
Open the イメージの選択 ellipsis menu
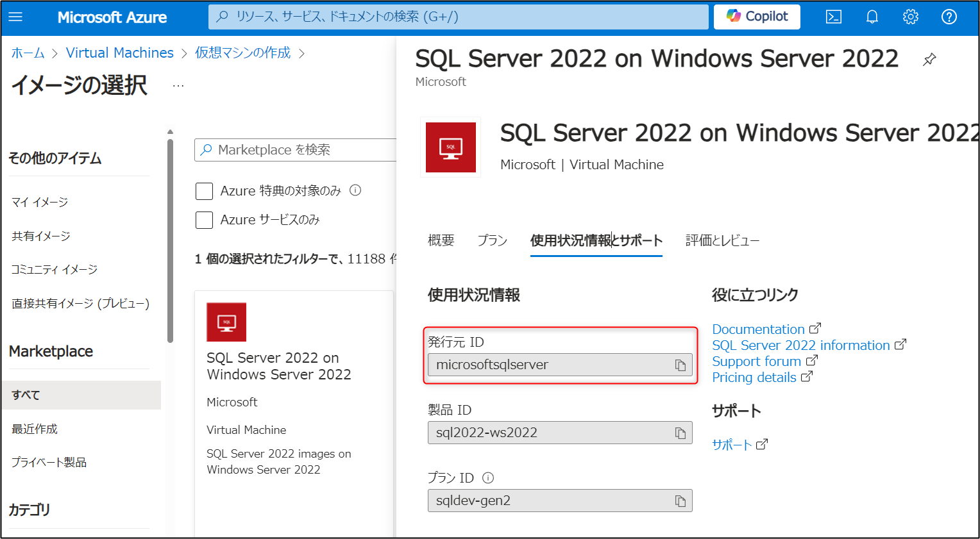pyautogui.click(x=178, y=86)
